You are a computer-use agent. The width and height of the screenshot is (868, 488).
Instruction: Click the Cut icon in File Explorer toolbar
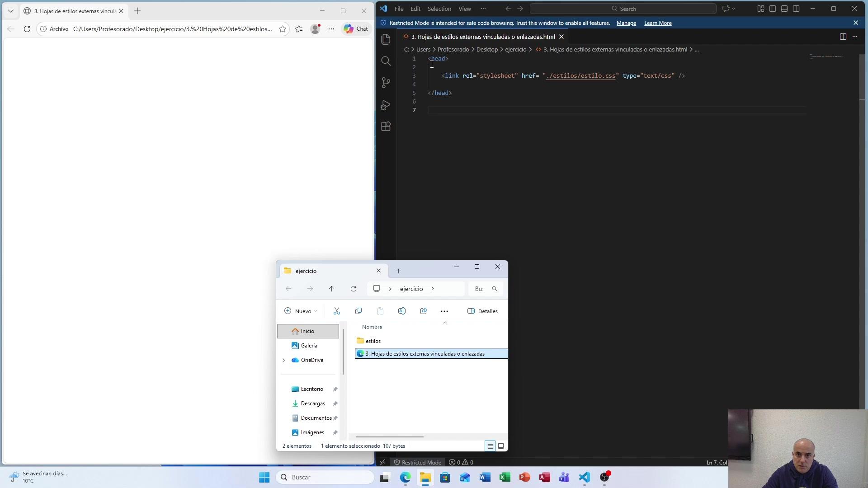click(337, 311)
